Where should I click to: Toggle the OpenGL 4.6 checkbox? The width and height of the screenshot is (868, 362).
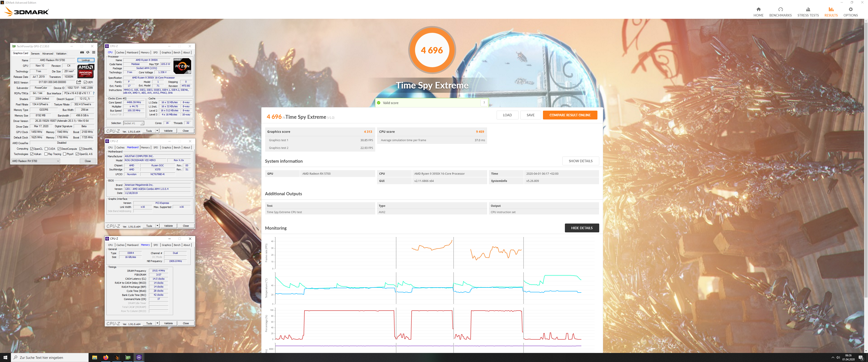77,154
